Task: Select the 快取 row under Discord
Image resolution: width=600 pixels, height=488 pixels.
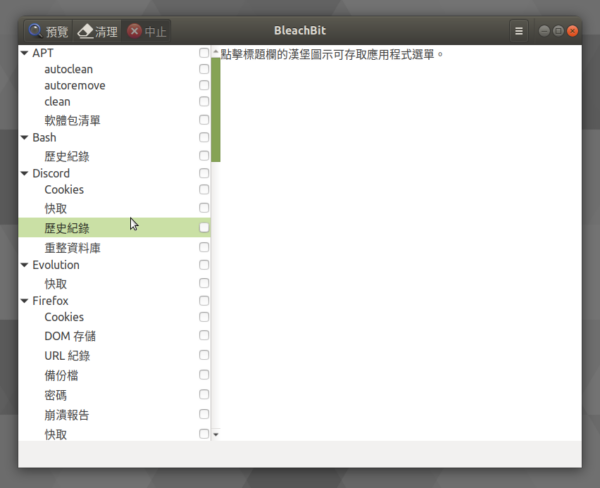Action: click(x=114, y=208)
